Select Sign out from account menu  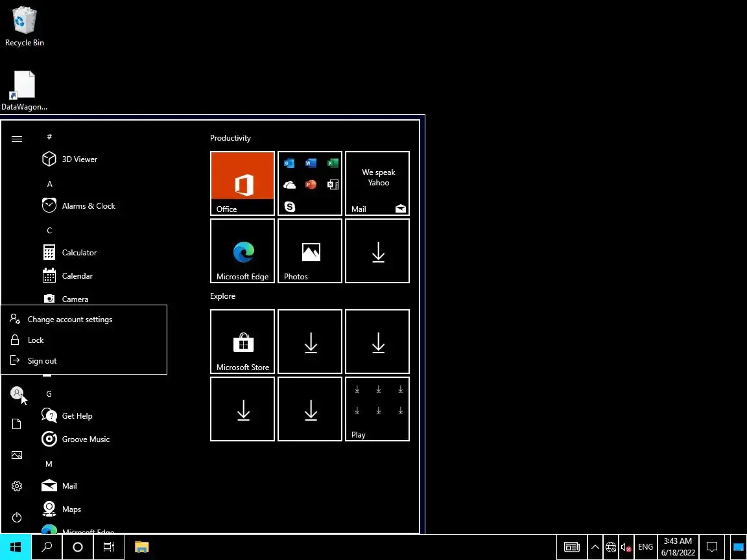coord(84,361)
